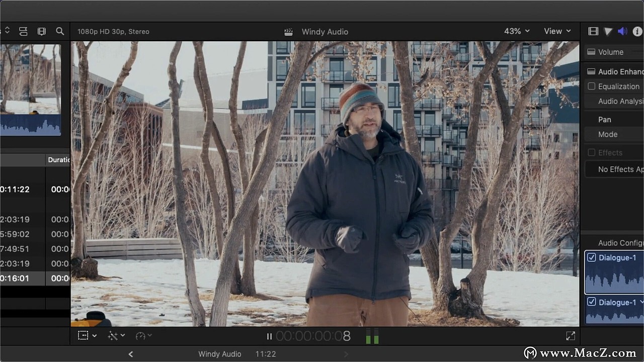The image size is (644, 362).
Task: Pause playback in the viewer
Action: tap(269, 336)
